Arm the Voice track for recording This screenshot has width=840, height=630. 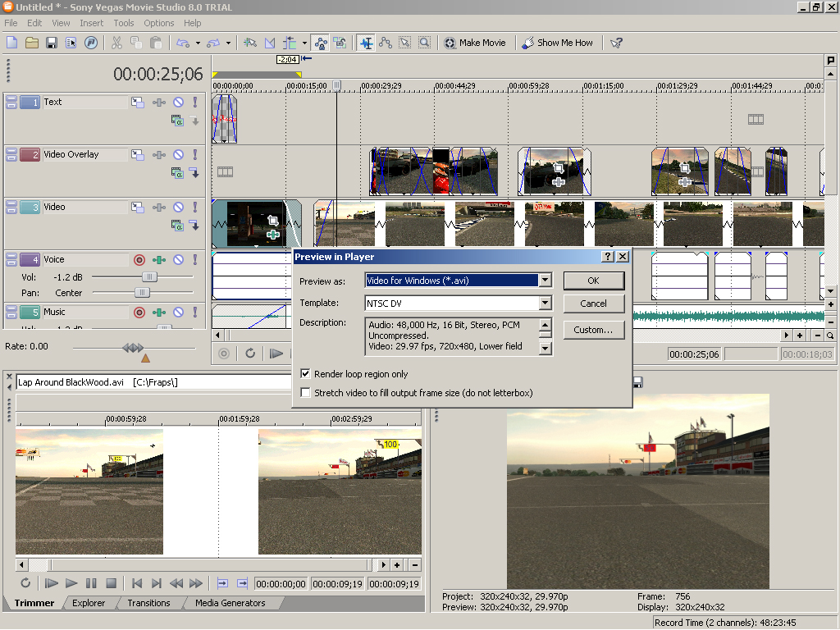[x=139, y=260]
